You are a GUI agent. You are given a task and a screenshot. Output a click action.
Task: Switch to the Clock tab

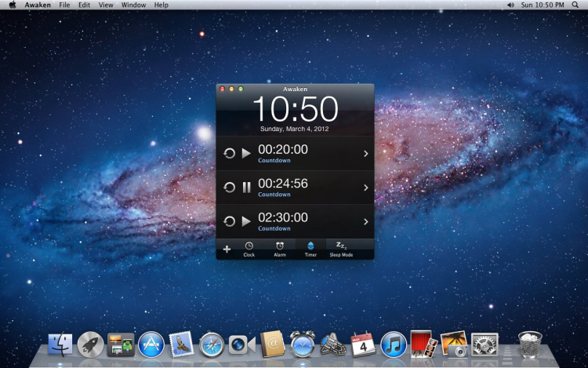pyautogui.click(x=249, y=250)
